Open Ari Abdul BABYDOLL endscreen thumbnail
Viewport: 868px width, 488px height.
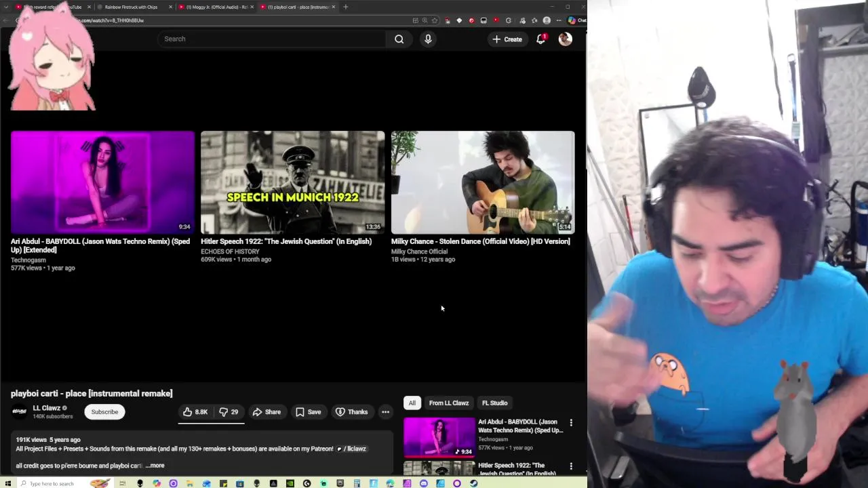[x=102, y=182]
